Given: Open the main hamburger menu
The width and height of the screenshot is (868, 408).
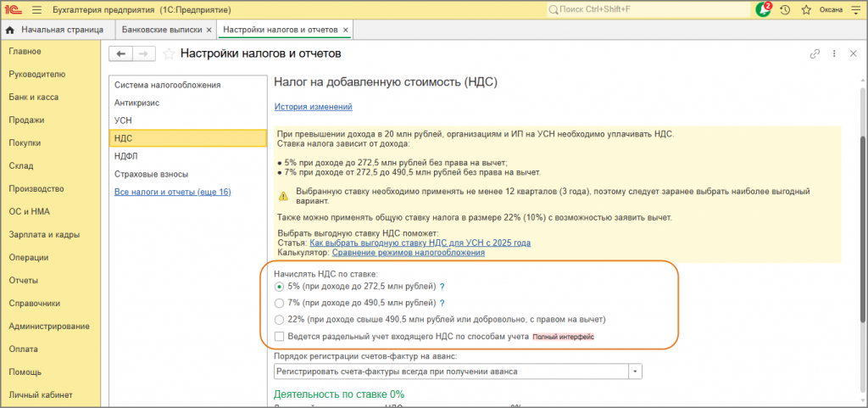Looking at the screenshot, I should click(37, 10).
